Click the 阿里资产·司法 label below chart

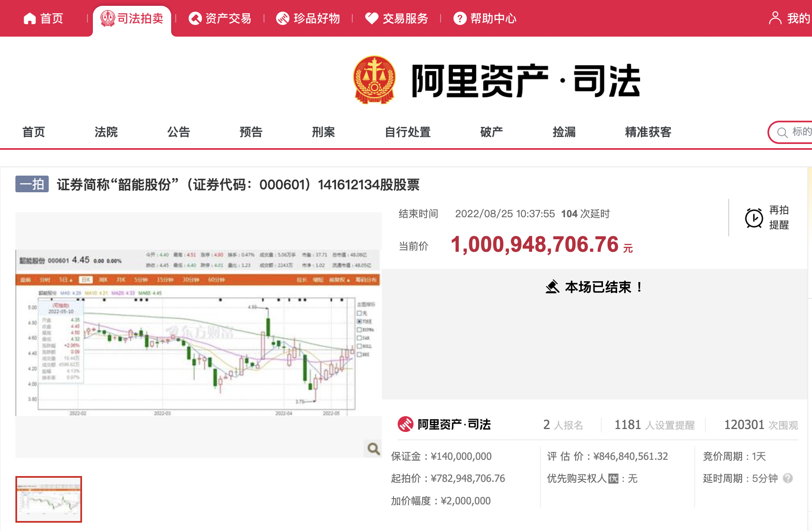(x=454, y=424)
